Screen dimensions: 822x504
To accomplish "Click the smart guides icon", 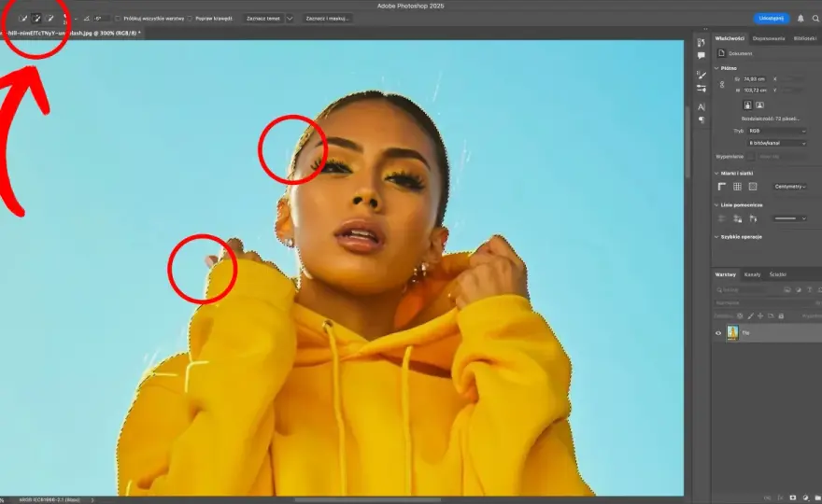I will (753, 218).
